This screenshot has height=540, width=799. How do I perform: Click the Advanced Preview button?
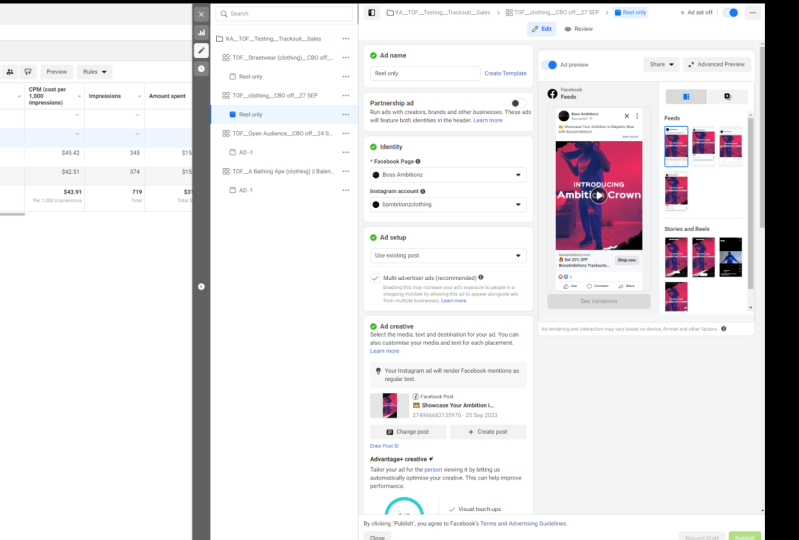click(x=716, y=64)
